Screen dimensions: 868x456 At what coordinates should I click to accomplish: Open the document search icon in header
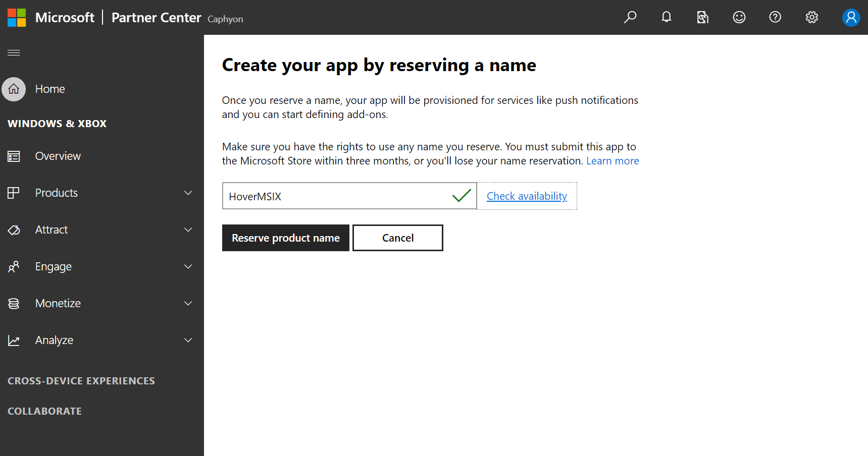[702, 18]
